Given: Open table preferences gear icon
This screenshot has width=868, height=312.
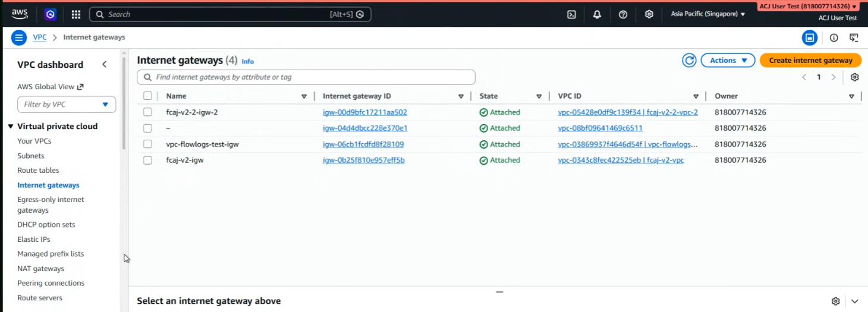Looking at the screenshot, I should point(855,77).
